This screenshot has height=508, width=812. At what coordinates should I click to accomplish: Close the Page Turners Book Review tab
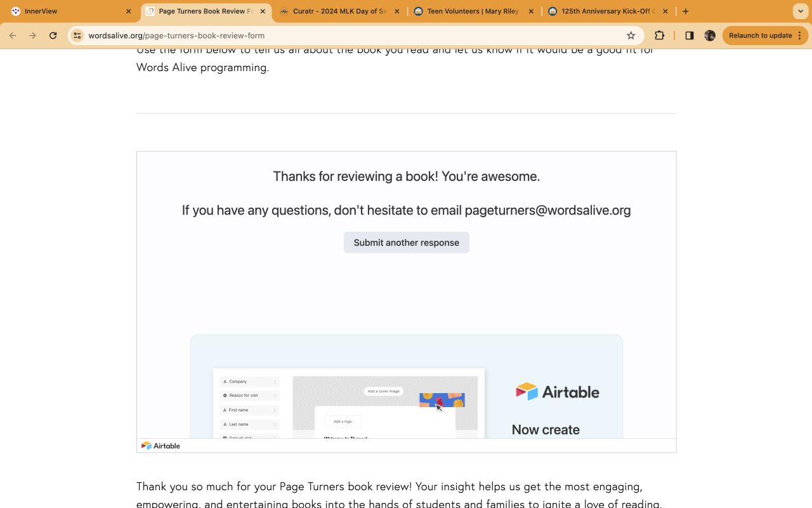[x=263, y=11]
